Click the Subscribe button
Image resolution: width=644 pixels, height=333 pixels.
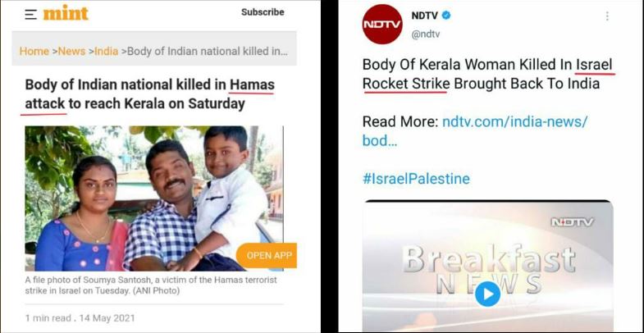click(x=263, y=12)
